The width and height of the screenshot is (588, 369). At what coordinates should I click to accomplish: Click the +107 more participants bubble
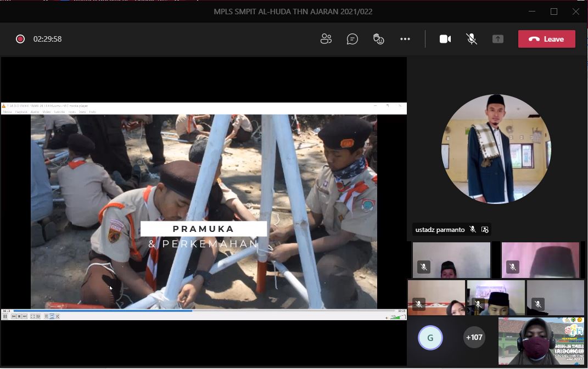(474, 337)
